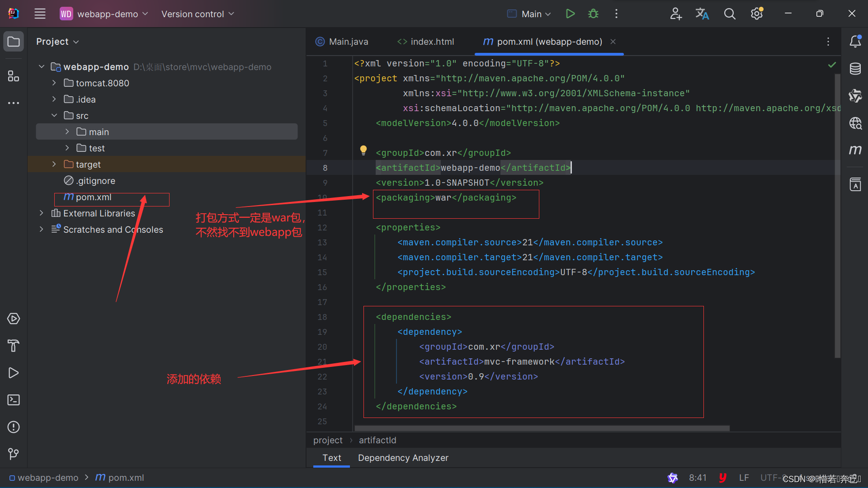Toggle the Project tool window folder button
This screenshot has width=868, height=488.
click(14, 42)
